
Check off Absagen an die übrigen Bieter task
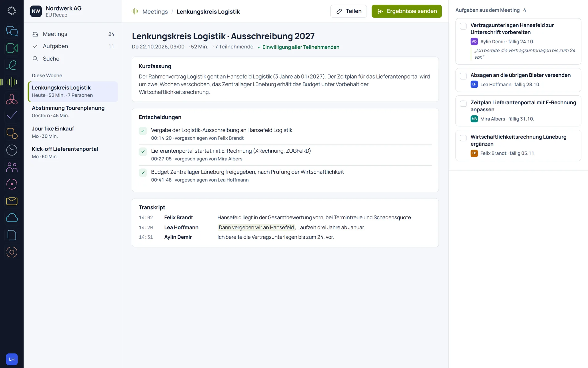[x=463, y=76]
